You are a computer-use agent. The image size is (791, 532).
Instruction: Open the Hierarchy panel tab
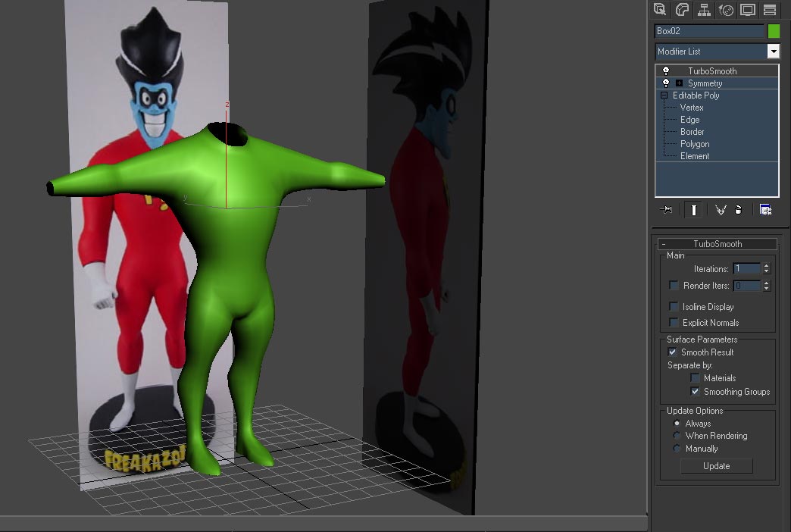704,10
